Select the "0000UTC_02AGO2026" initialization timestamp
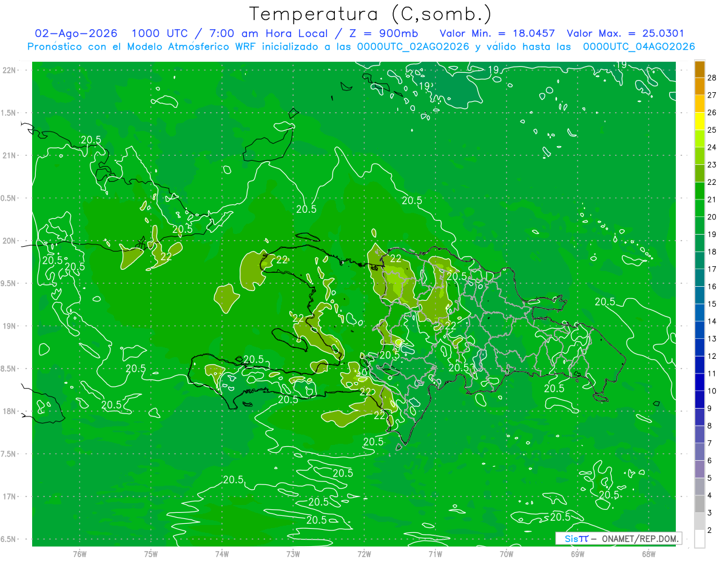This screenshot has height=562, width=728. click(413, 47)
